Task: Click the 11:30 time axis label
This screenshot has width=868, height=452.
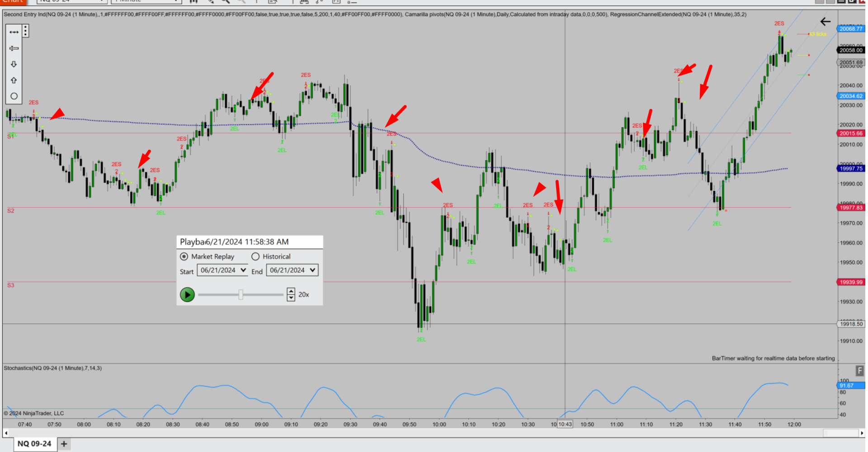Action: click(705, 424)
